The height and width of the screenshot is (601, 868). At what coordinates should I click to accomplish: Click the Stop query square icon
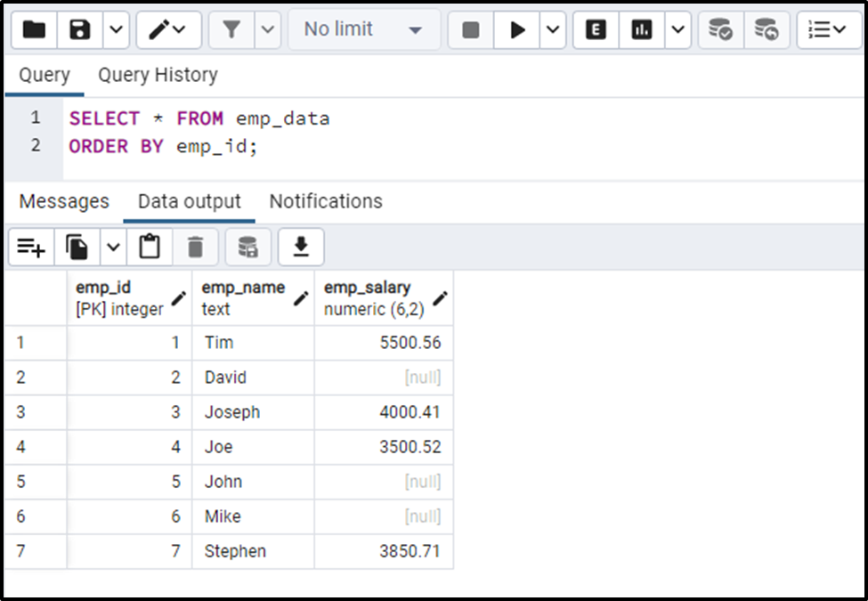(x=471, y=29)
